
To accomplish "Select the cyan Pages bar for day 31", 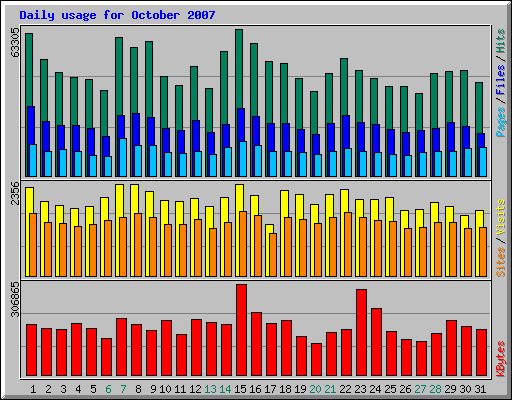I will 483,162.
